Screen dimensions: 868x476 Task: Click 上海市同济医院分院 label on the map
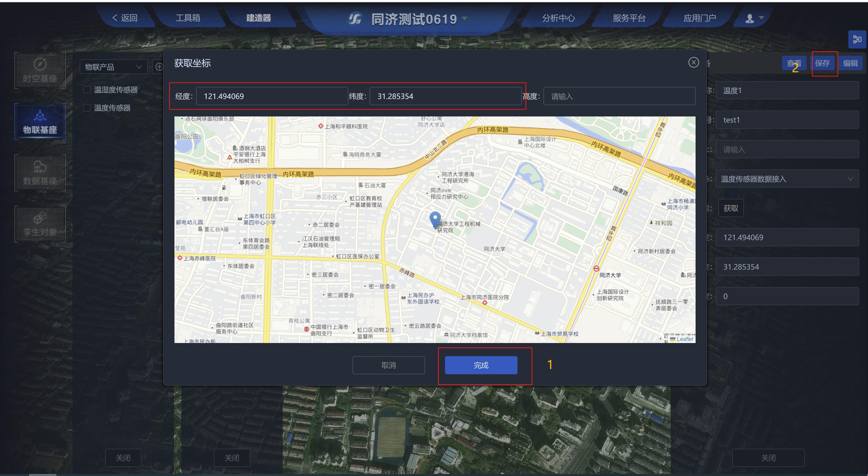485,297
